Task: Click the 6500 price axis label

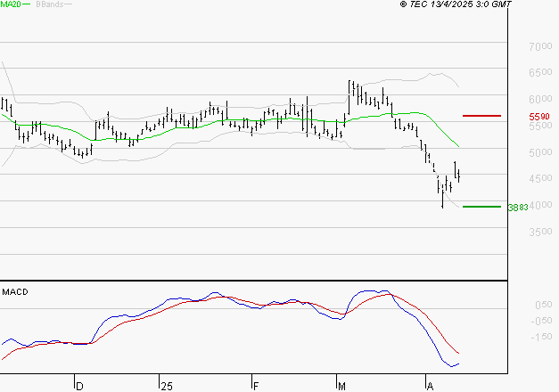Action: (540, 73)
